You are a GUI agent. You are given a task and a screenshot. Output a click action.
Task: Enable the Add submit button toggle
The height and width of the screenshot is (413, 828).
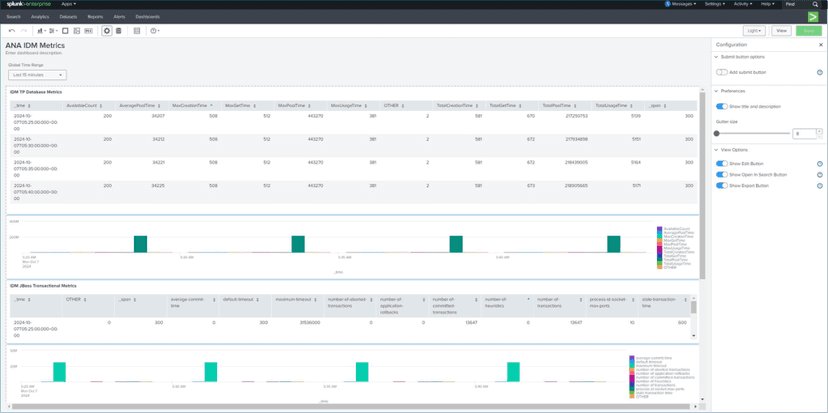click(x=721, y=72)
